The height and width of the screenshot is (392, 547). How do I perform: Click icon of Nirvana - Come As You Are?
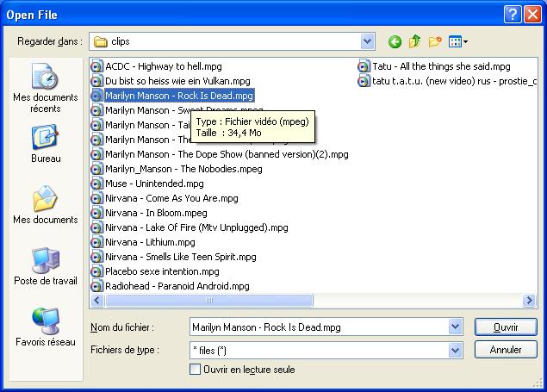(96, 198)
